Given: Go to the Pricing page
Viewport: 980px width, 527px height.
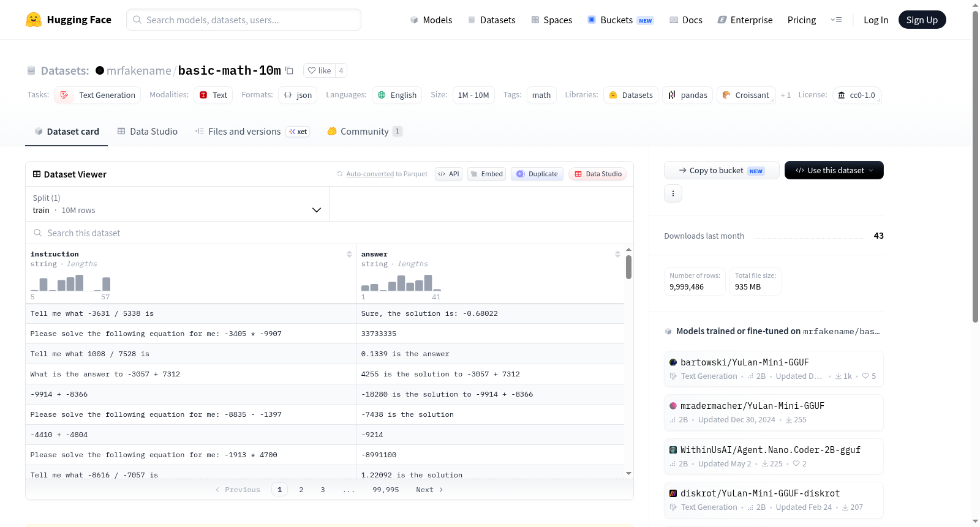Looking at the screenshot, I should 802,20.
